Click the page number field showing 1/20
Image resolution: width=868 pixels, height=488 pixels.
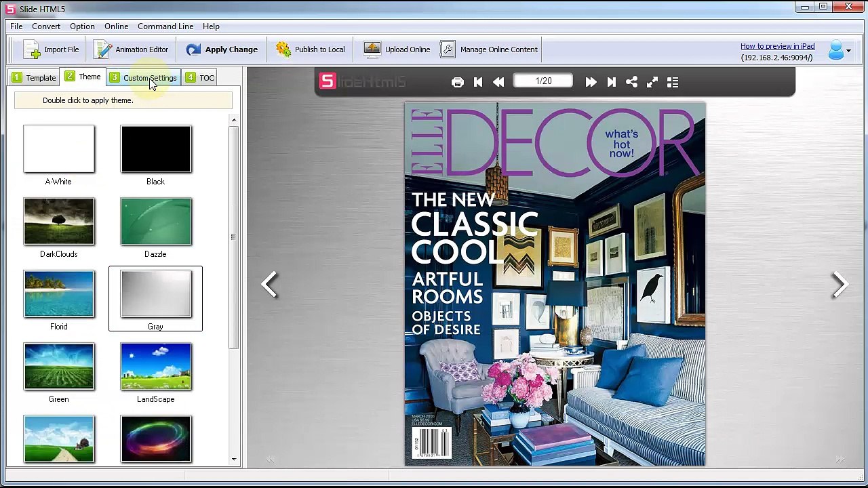tap(543, 81)
